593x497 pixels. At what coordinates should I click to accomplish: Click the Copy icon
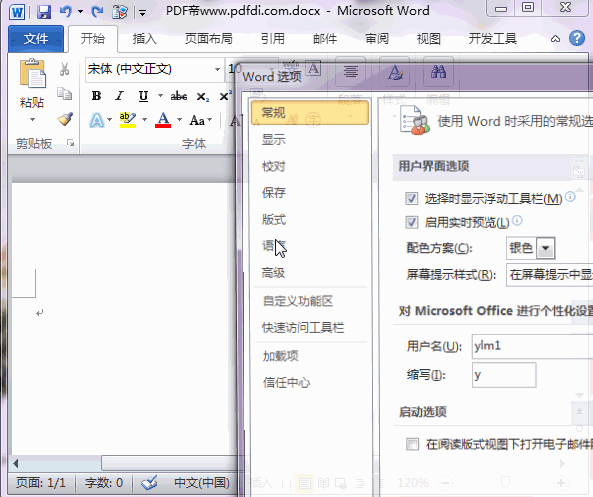(64, 93)
